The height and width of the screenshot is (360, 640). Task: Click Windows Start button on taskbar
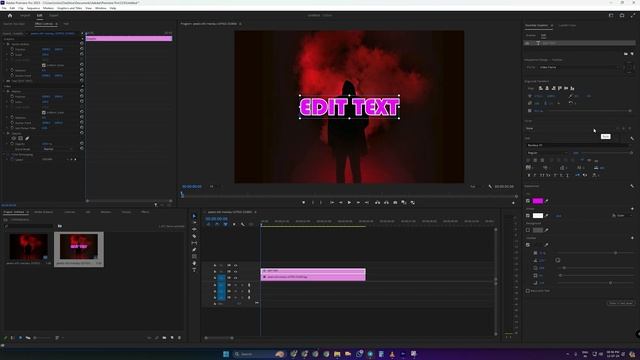click(x=226, y=354)
